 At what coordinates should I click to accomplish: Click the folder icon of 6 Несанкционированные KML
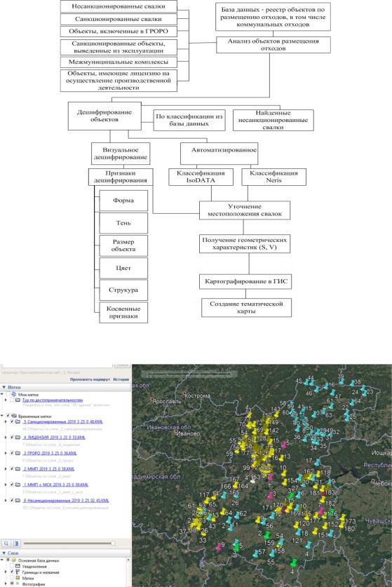coord(18,500)
